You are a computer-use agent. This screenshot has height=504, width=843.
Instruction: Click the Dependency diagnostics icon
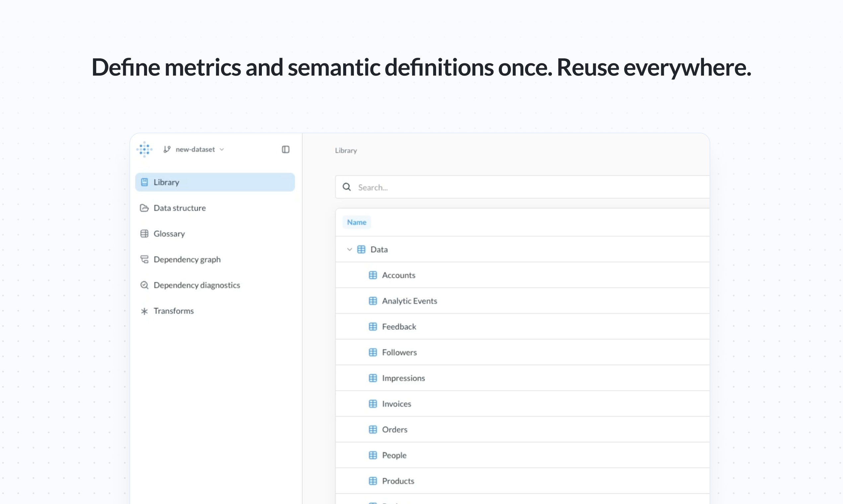[144, 285]
